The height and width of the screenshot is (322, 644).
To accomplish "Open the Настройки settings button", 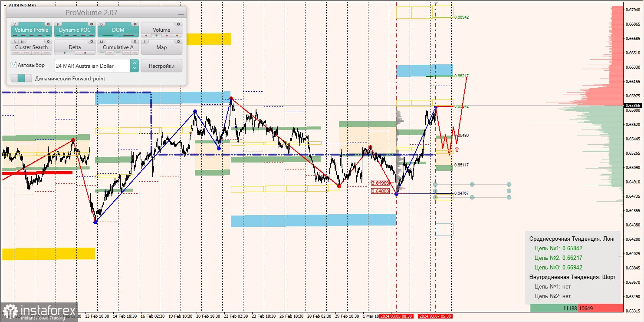I will [161, 66].
